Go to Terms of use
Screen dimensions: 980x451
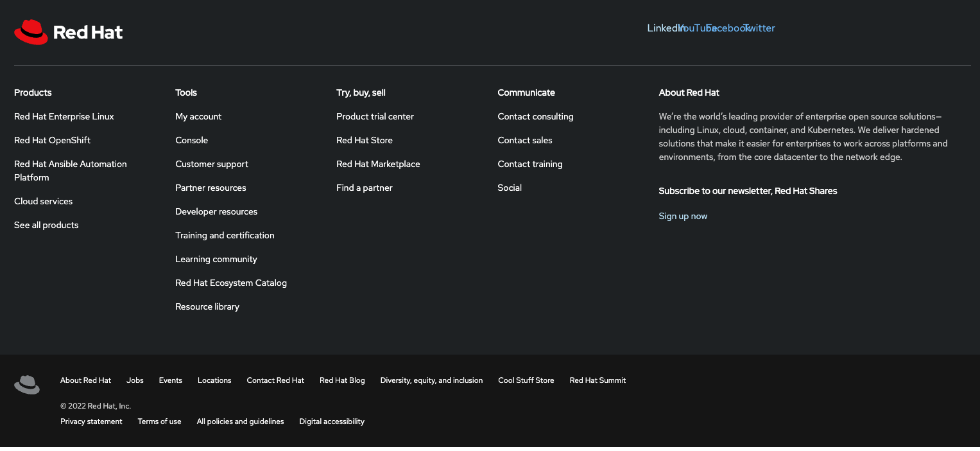pos(159,421)
